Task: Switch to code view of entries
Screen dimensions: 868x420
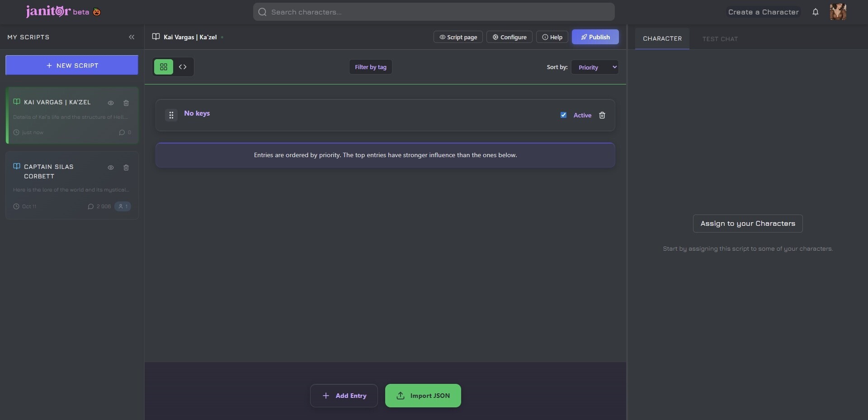Action: point(183,67)
